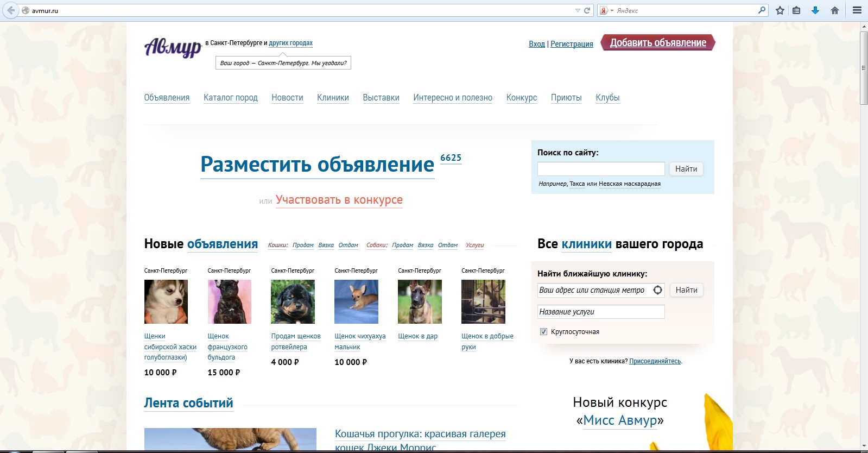Click the Такса example search link
Screen dimensions: 868x453
tap(577, 184)
